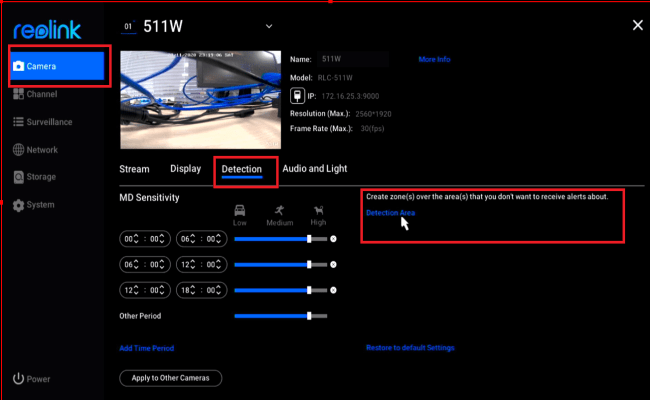Click the Surveillance list icon
Image resolution: width=650 pixels, height=400 pixels.
click(18, 122)
